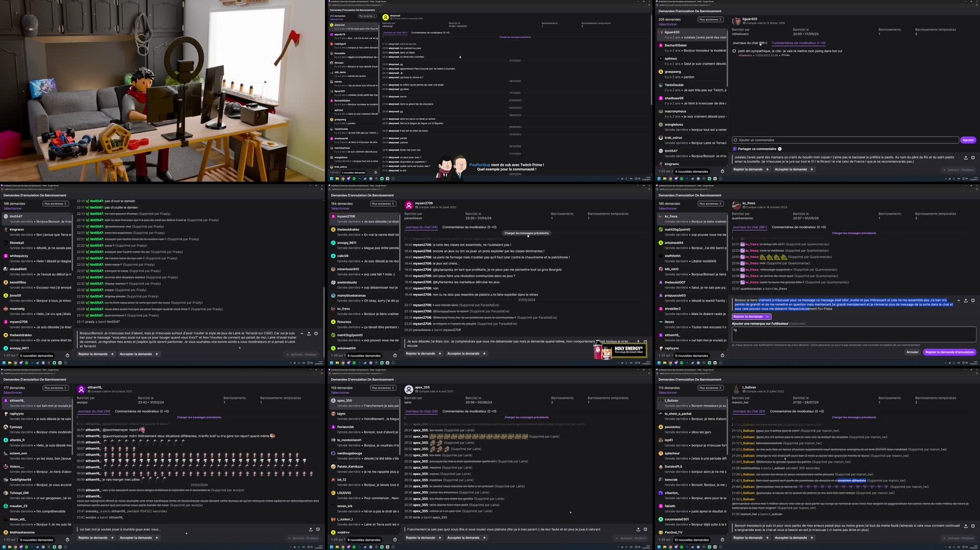Viewport: 980px width, 550px height.
Task: Open Commentaires de modérateur tab for sitham16_
Action: click(x=142, y=411)
